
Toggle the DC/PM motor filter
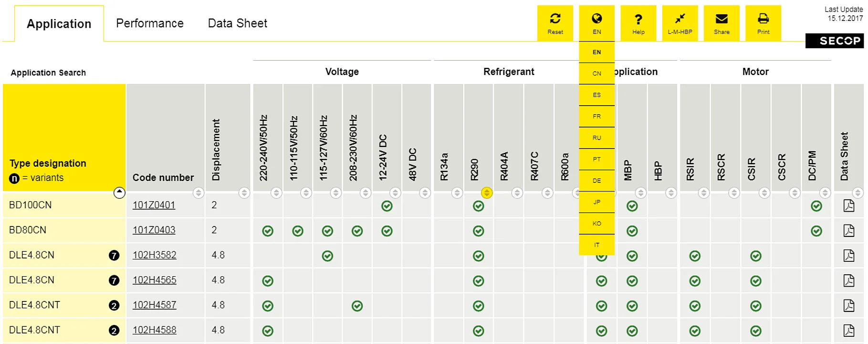825,193
